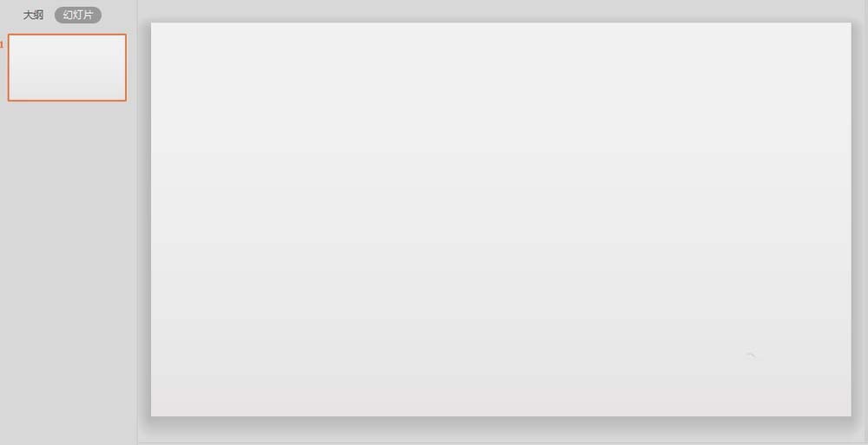Click the bottom-left corner of the slide canvas
Image resolution: width=868 pixels, height=445 pixels.
pos(152,416)
